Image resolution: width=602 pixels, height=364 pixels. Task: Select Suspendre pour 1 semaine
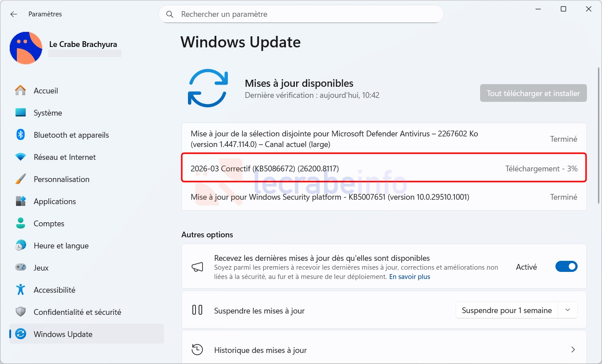click(x=506, y=310)
